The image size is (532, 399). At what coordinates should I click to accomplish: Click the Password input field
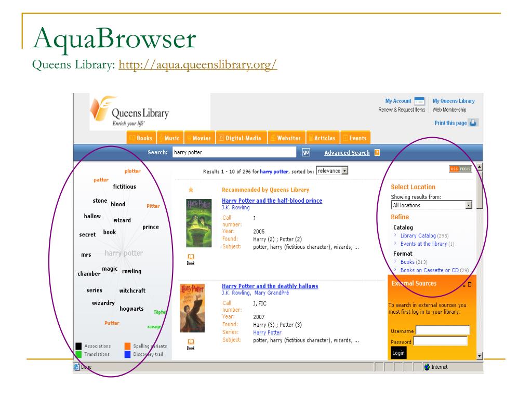click(x=441, y=341)
